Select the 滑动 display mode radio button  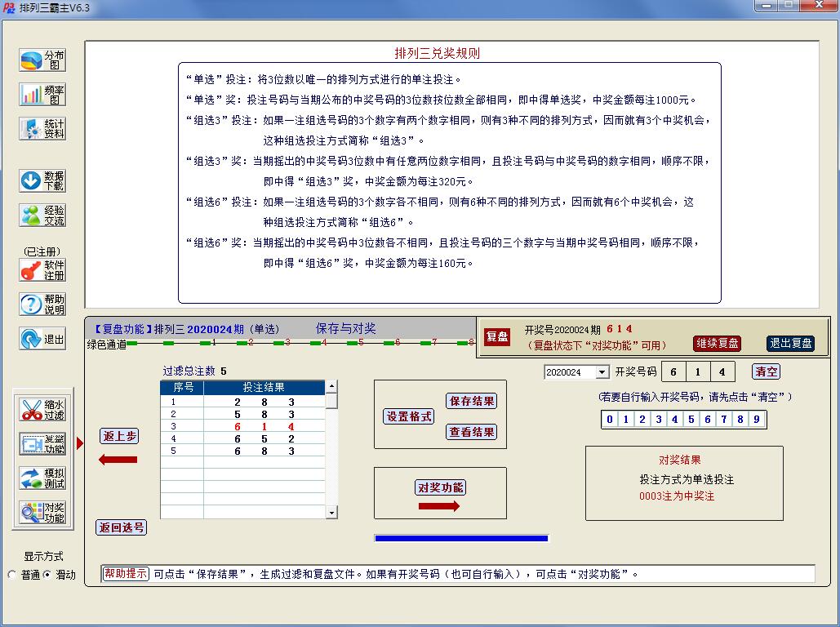coord(47,575)
